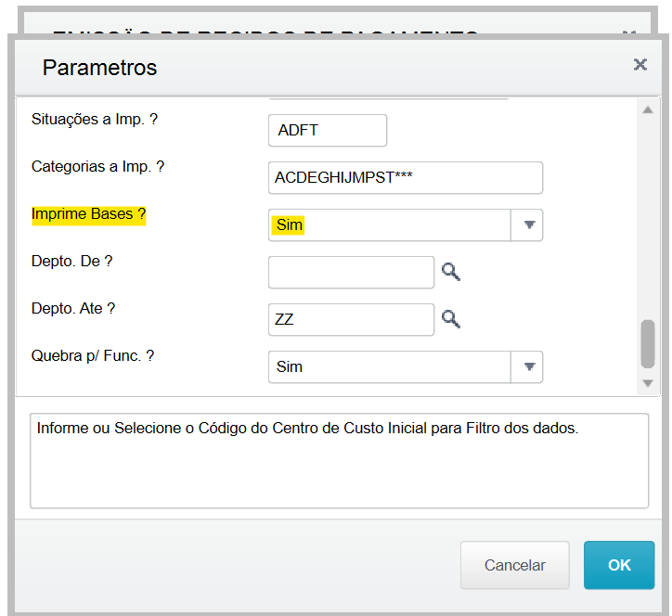This screenshot has height=616, width=672.
Task: Click the Situações a Imp. field with ADFT
Action: pyautogui.click(x=327, y=131)
